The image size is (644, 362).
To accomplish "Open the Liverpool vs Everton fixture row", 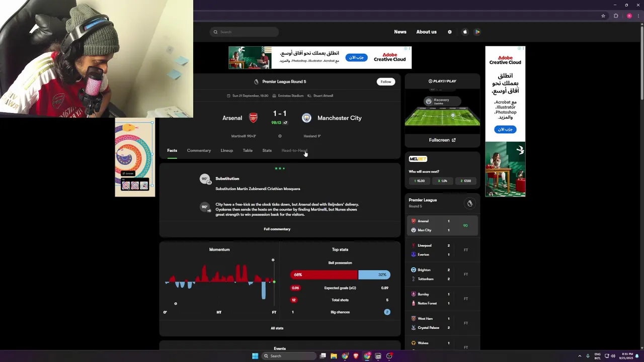I will (442, 250).
